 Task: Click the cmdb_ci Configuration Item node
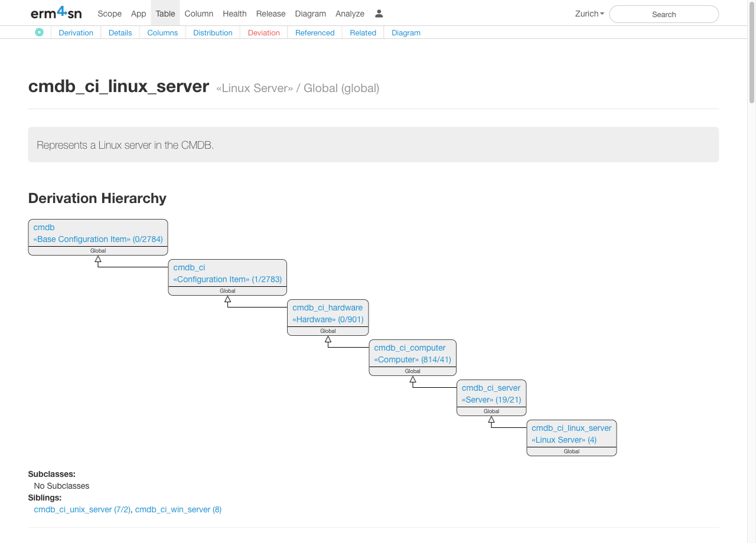tap(227, 273)
